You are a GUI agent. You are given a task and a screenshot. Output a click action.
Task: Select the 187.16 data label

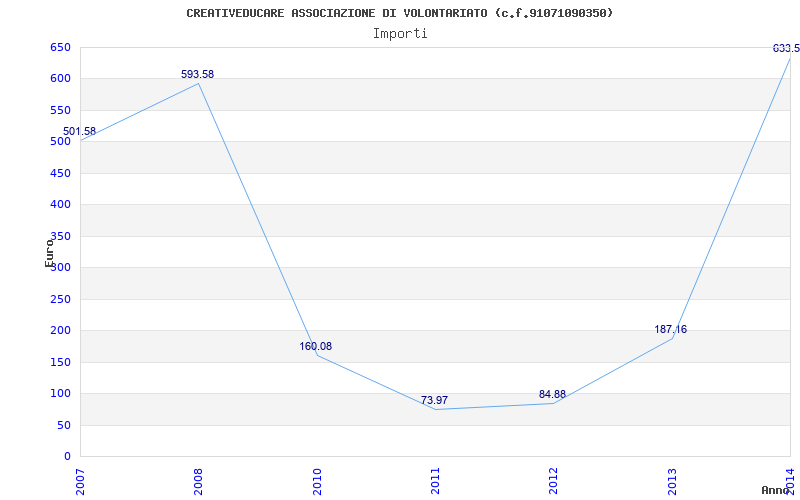click(x=670, y=330)
